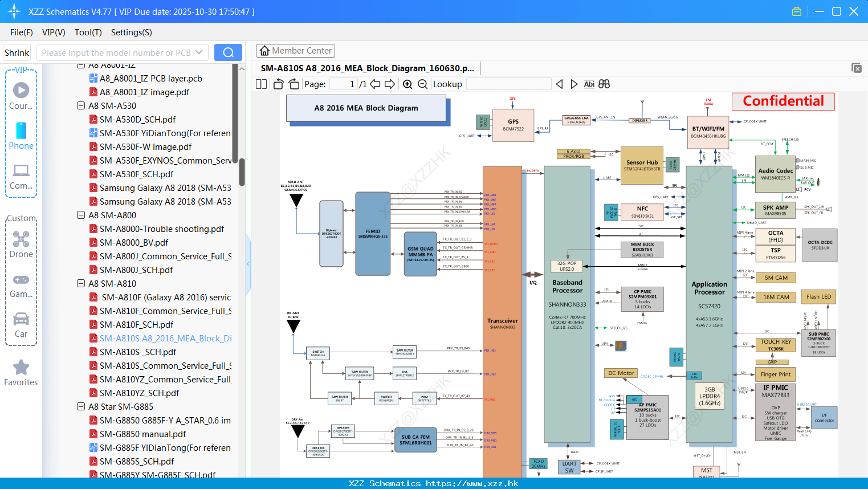Open SM-G885S_SCH.pdf
Image resolution: width=868 pixels, height=489 pixels.
pos(137,462)
